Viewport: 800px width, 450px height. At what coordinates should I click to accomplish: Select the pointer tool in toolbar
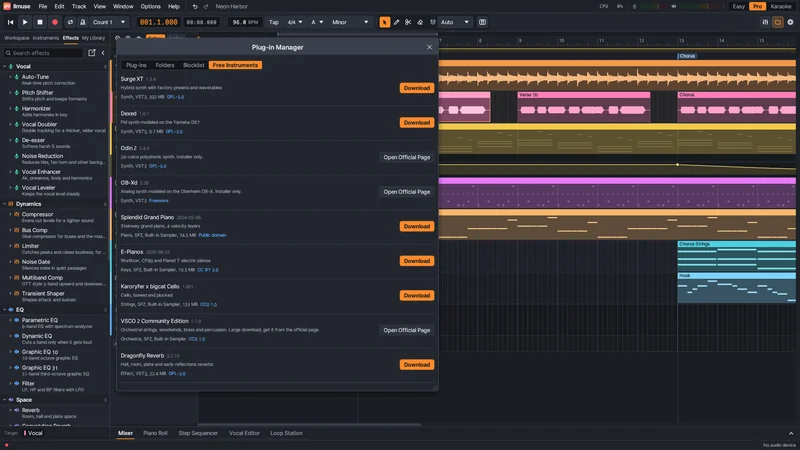[x=384, y=22]
